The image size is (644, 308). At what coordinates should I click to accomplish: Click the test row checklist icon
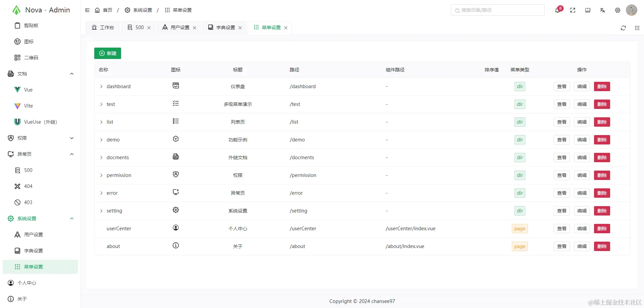176,103
